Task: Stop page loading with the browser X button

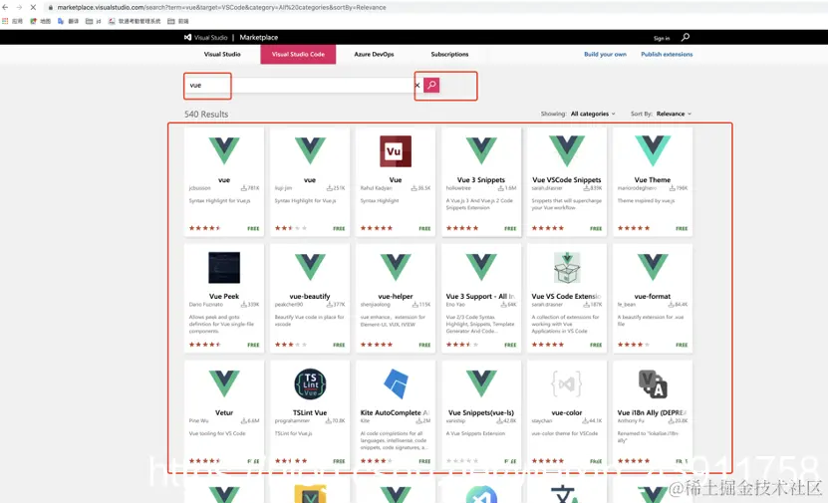Action: point(33,7)
